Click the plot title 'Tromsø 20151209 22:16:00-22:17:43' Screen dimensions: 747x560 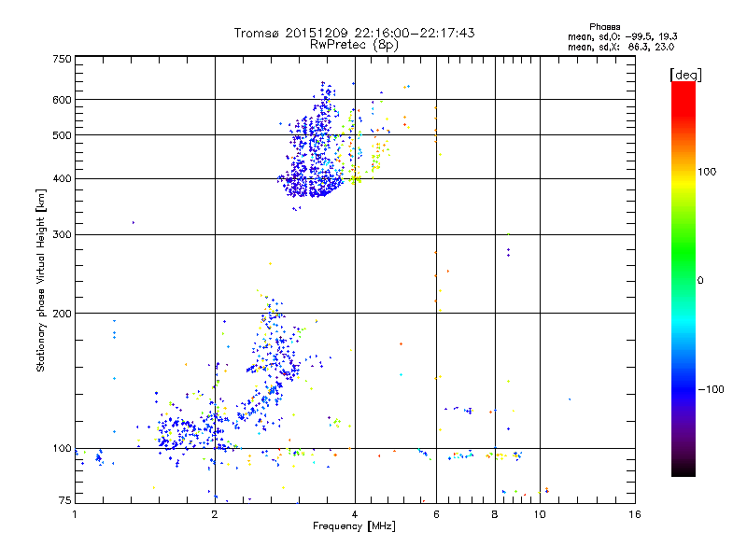pos(354,33)
